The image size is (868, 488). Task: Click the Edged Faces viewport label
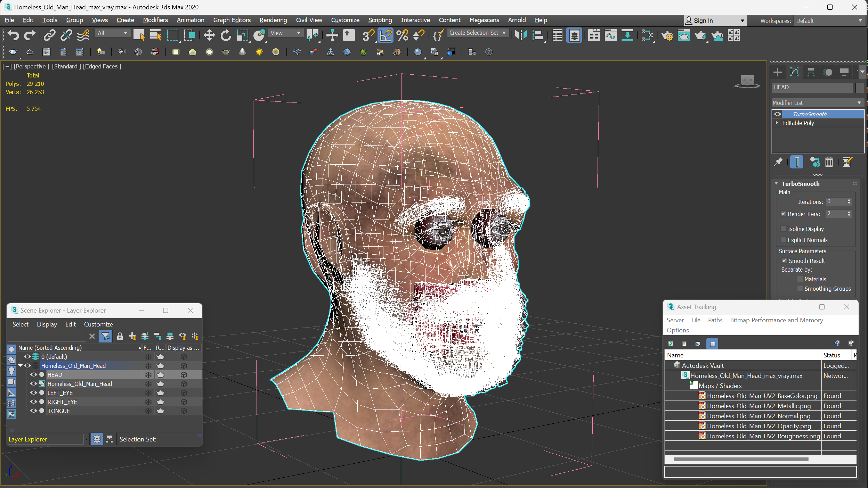[x=102, y=66]
